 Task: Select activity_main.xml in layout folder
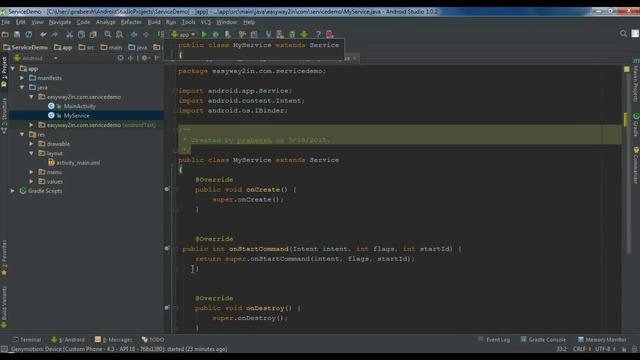[78, 162]
